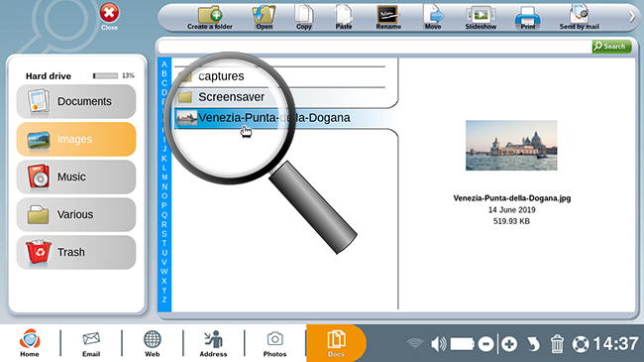Jump to letter K in alphabet index
The image size is (644, 362).
[x=164, y=159]
